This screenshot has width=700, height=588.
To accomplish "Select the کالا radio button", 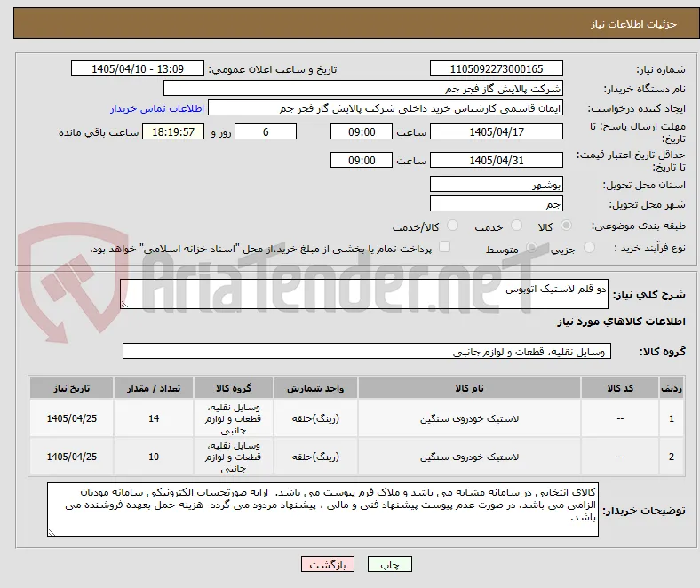I will tap(566, 226).
